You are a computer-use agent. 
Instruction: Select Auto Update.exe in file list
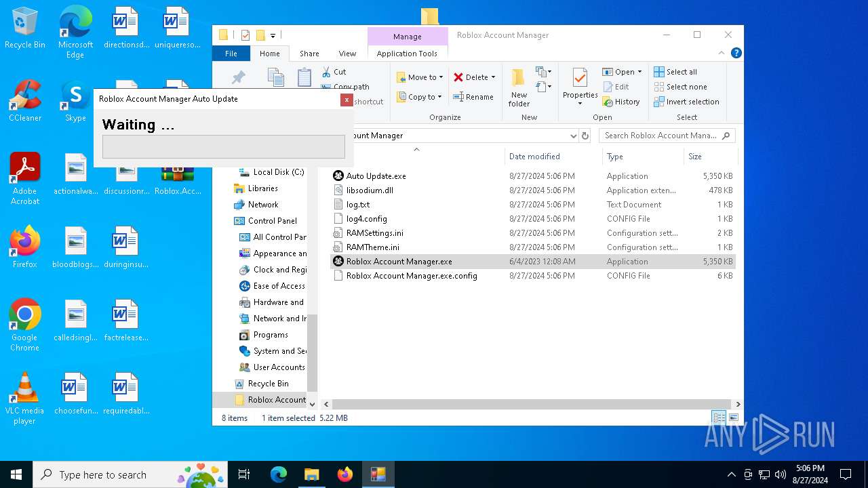coord(532,176)
